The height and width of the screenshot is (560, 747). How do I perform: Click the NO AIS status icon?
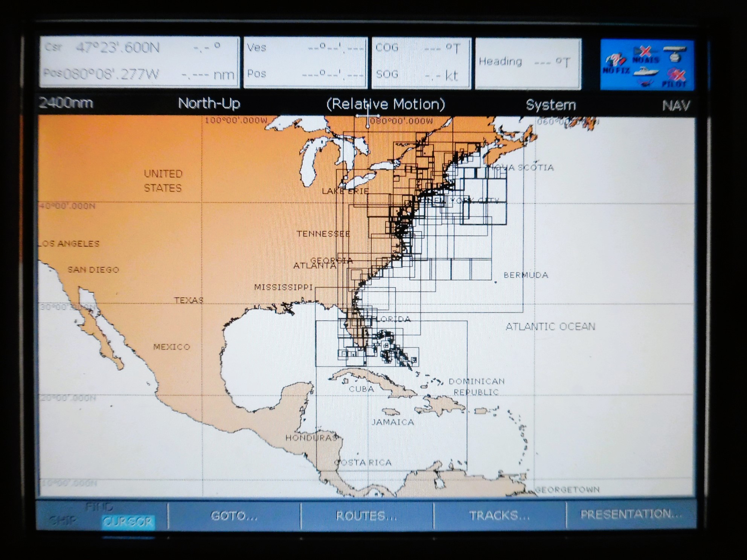click(x=645, y=55)
